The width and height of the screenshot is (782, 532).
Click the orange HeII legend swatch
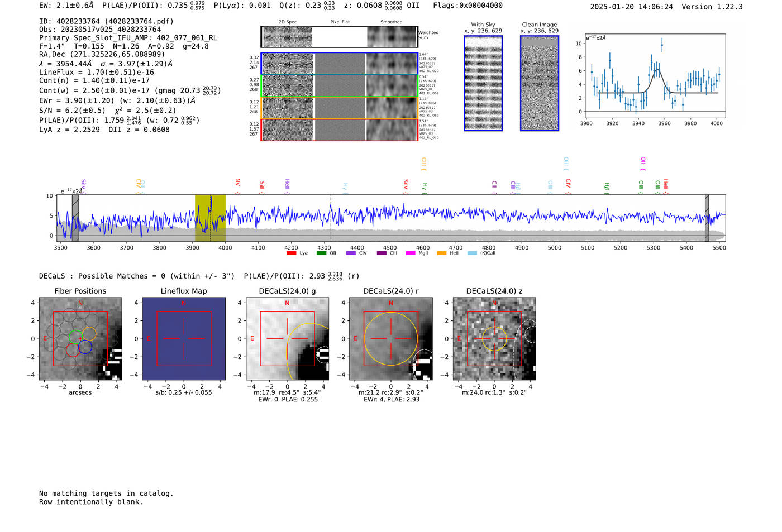(441, 253)
